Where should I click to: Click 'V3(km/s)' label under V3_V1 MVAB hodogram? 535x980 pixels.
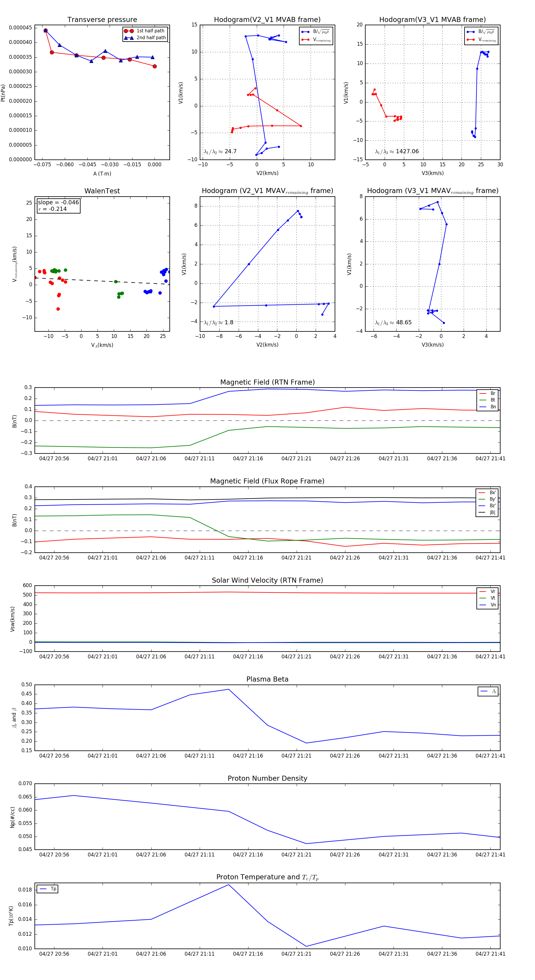pyautogui.click(x=432, y=173)
